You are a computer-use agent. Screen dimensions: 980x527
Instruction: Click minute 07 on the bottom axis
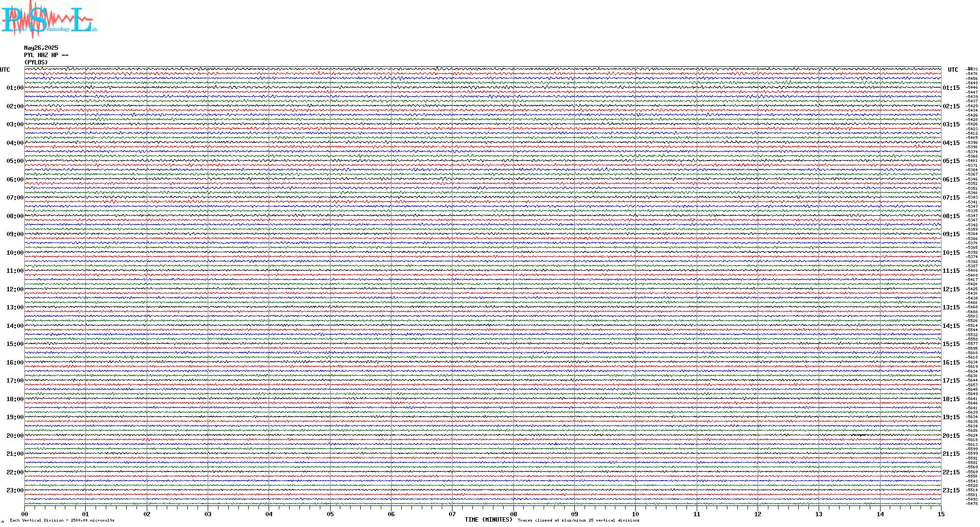click(x=452, y=514)
